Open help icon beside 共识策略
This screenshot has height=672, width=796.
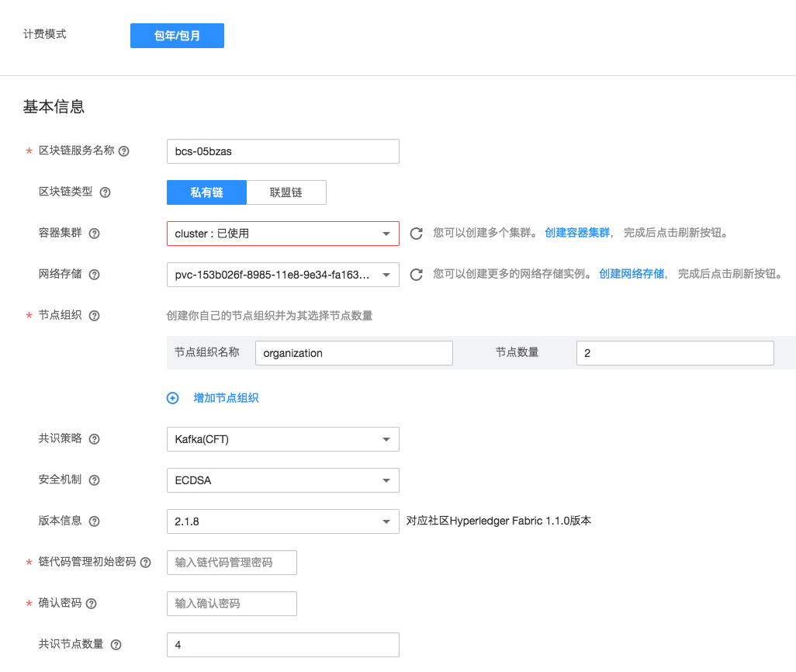click(x=95, y=439)
